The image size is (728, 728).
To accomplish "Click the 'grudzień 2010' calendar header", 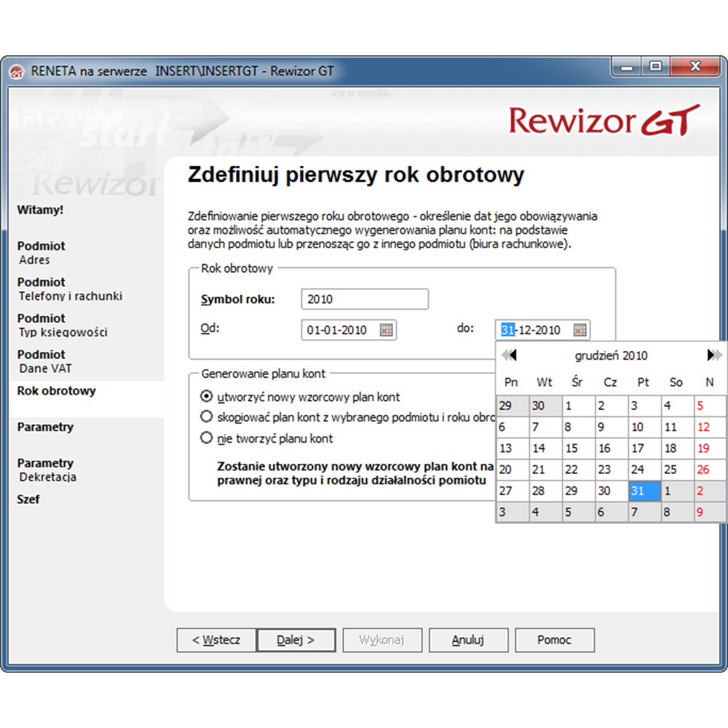I will coord(611,356).
